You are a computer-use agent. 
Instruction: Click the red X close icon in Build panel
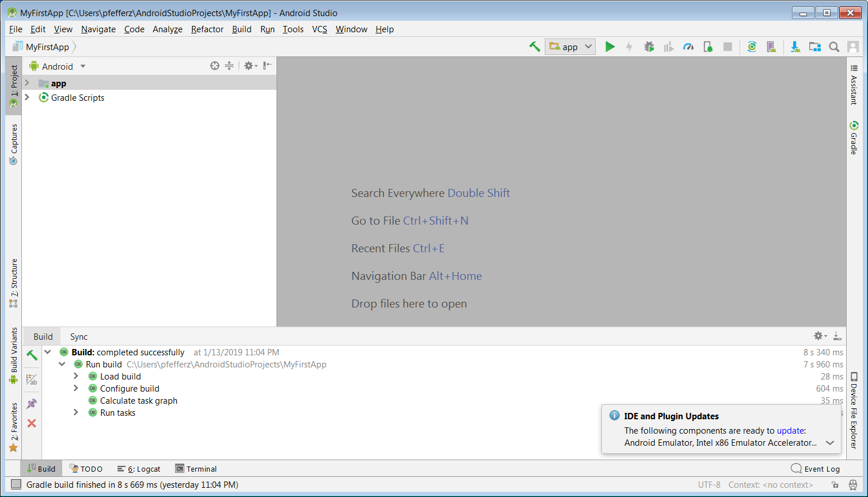(x=32, y=423)
